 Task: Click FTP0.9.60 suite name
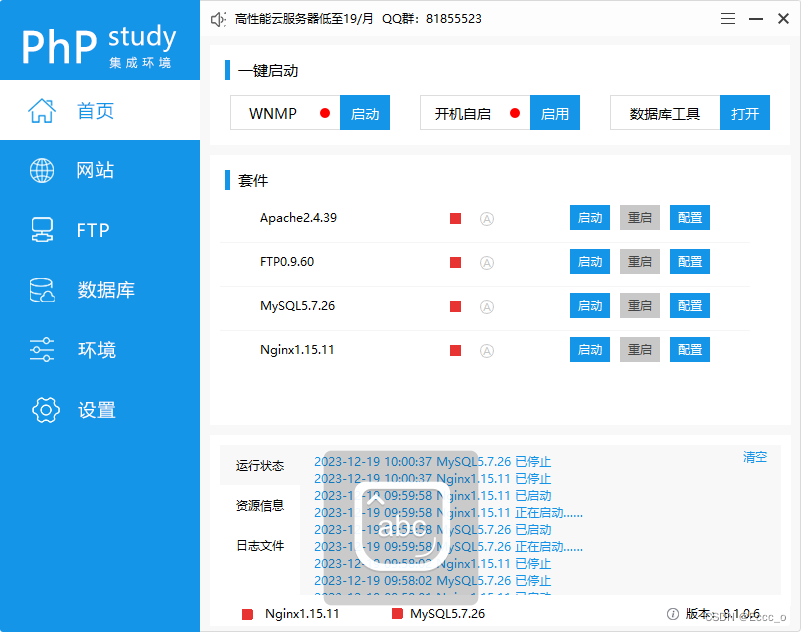click(287, 262)
